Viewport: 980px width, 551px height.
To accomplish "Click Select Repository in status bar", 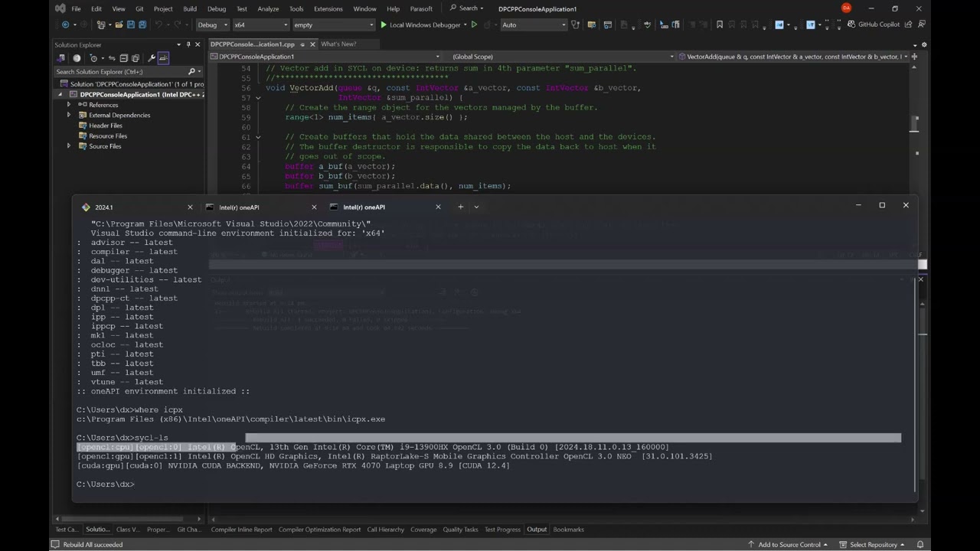I will tap(873, 545).
